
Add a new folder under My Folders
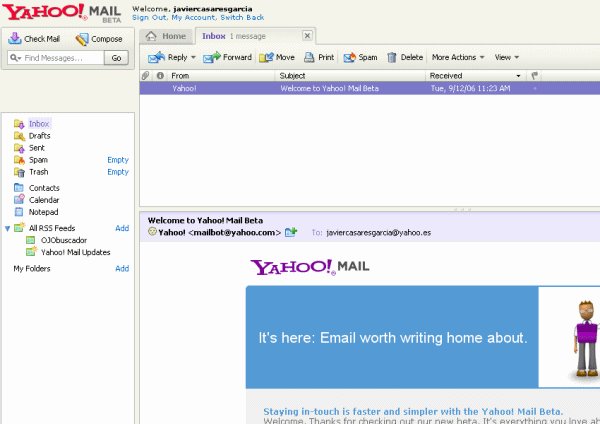pos(122,268)
